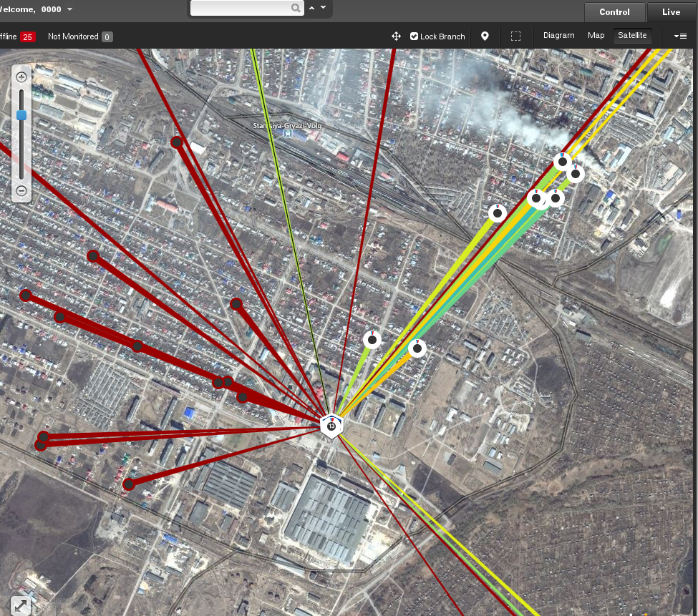
Task: Click the Offline 25 status filter
Action: pyautogui.click(x=17, y=36)
